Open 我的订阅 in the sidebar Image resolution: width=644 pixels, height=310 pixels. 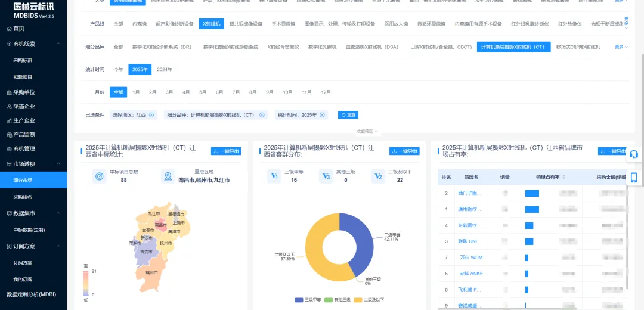23,280
